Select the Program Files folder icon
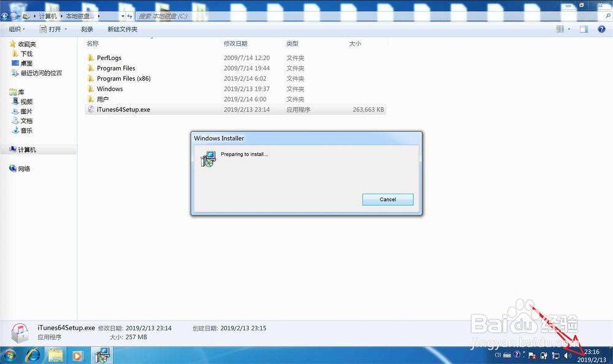This screenshot has width=613, height=364. click(x=91, y=68)
